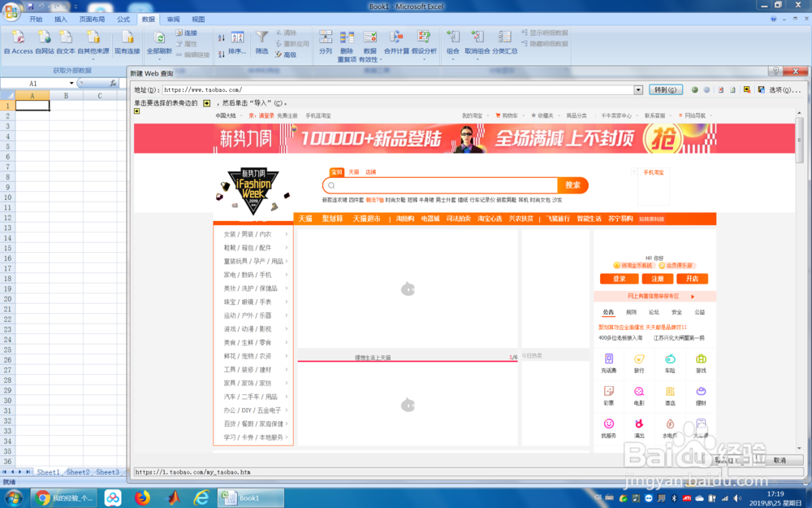Sort descending with the Z-A icon
The image size is (812, 508).
[x=222, y=54]
